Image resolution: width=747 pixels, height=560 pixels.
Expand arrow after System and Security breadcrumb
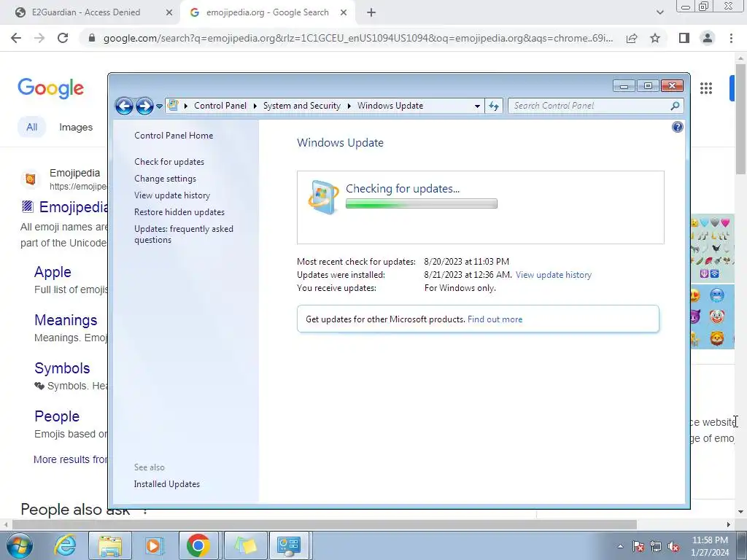pos(349,106)
